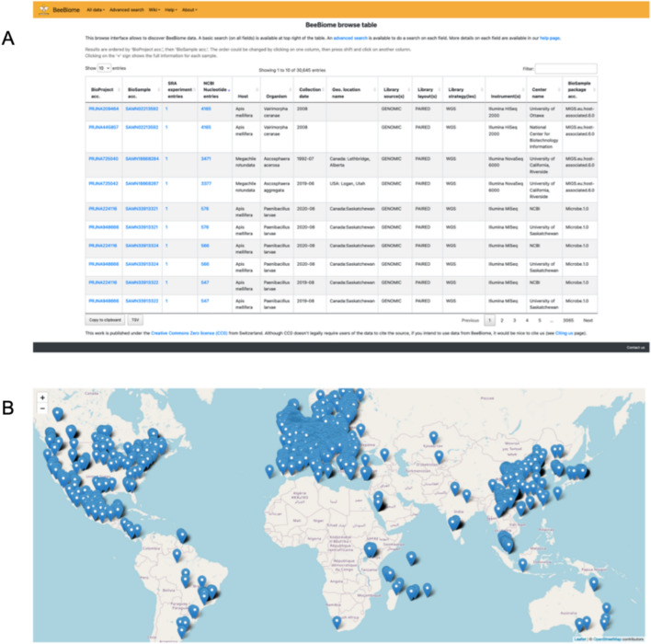The width and height of the screenshot is (651, 644).
Task: Click the BeeBiome bee logo
Action: 40,8
